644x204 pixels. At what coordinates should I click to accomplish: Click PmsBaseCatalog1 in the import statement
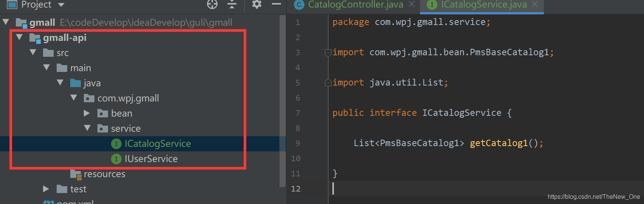(x=509, y=52)
